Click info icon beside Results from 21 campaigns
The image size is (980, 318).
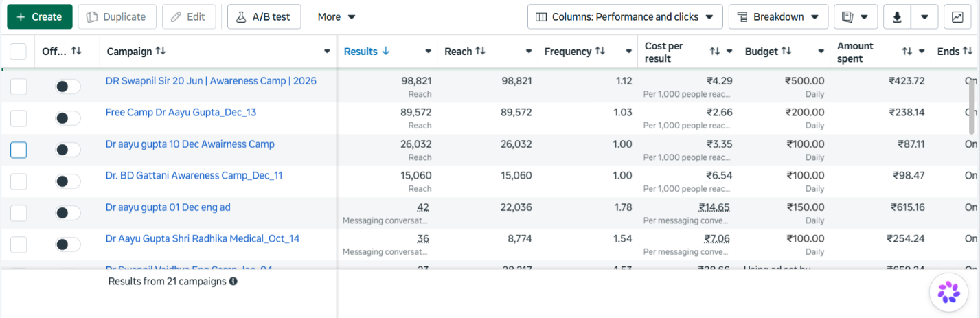pyautogui.click(x=233, y=281)
